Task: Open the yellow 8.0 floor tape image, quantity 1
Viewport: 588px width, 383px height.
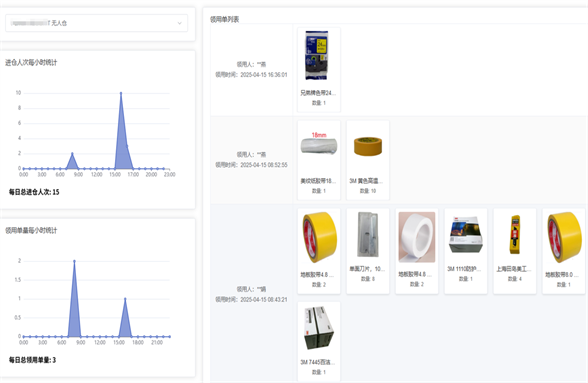Action: point(564,237)
